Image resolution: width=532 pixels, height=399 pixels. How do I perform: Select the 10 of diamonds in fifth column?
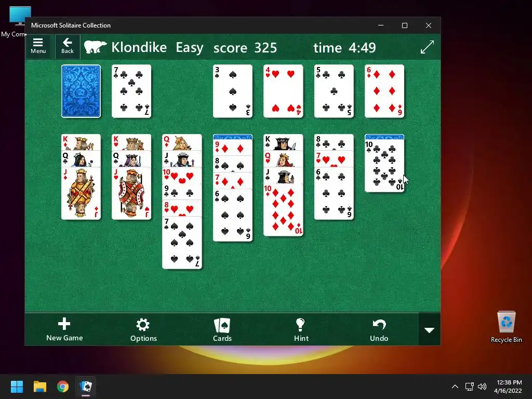(283, 210)
